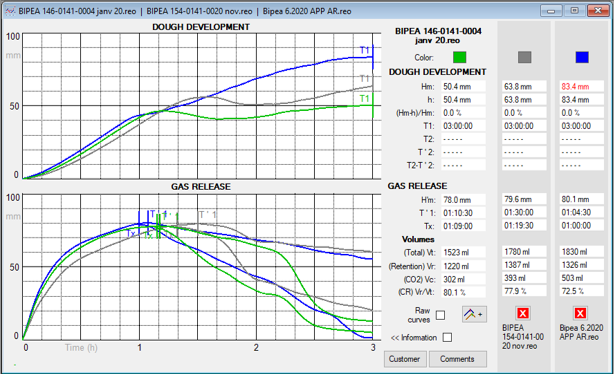
Task: Click the BIPEA 154-0141-0020 nov.reo file label
Action: pyautogui.click(x=523, y=337)
